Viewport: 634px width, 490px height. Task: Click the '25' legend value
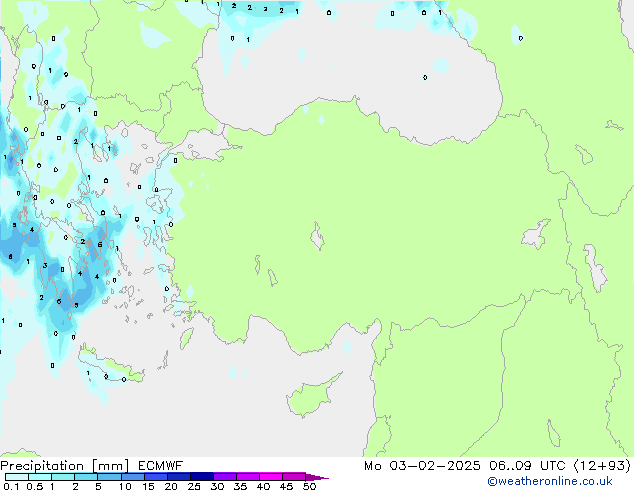(194, 486)
